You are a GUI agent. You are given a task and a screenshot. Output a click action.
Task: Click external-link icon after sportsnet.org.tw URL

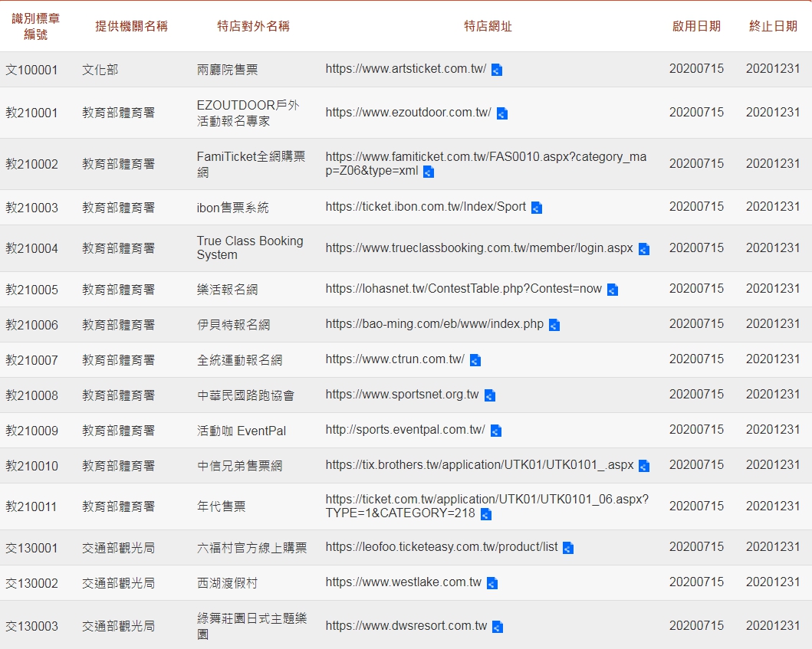pyautogui.click(x=489, y=395)
